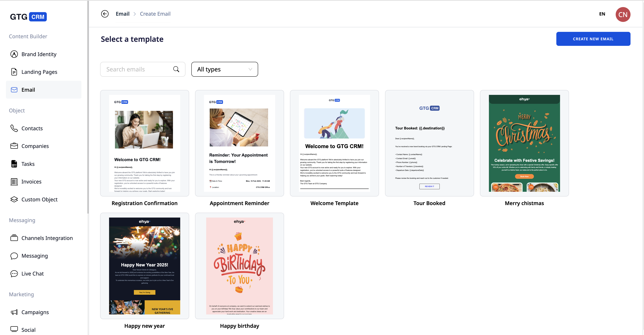Click the Create New Email button
Viewport: 644px width, 335px height.
[593, 39]
